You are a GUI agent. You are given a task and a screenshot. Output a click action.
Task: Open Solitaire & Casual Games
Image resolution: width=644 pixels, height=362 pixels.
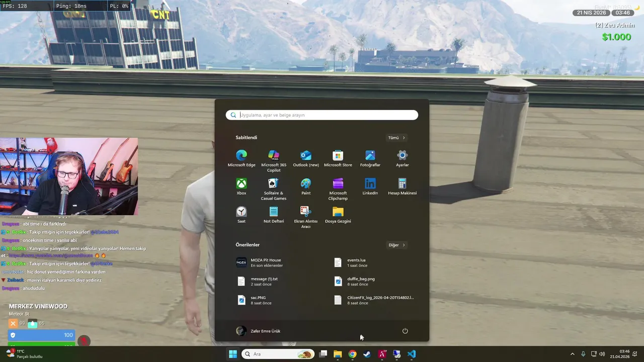click(274, 189)
